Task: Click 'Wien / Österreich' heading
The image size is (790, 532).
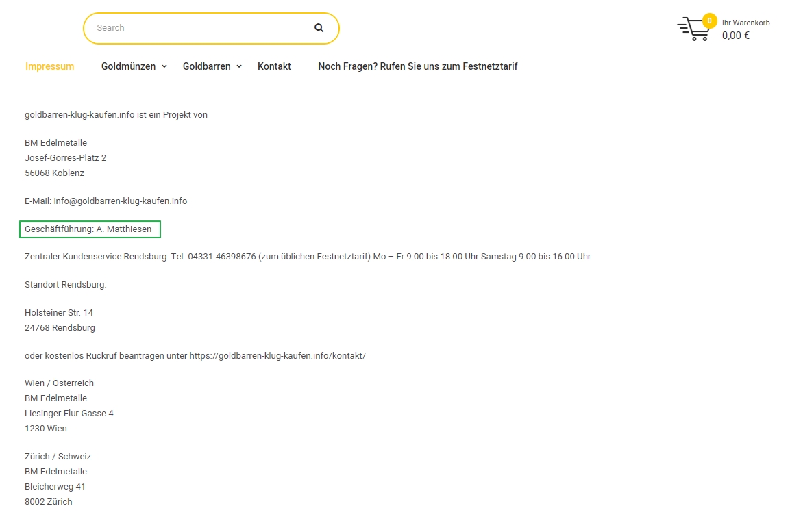Action: click(x=60, y=383)
